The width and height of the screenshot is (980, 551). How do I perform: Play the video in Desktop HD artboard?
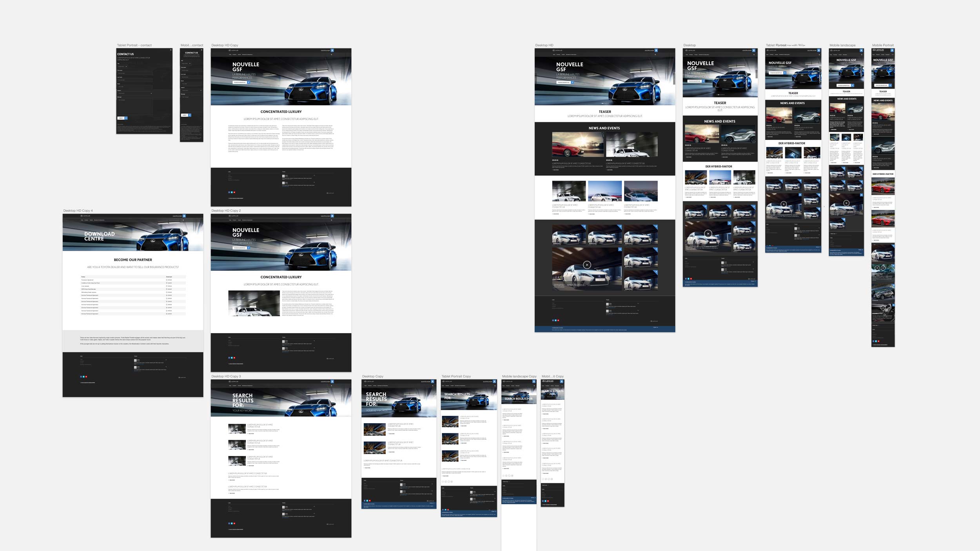(587, 265)
